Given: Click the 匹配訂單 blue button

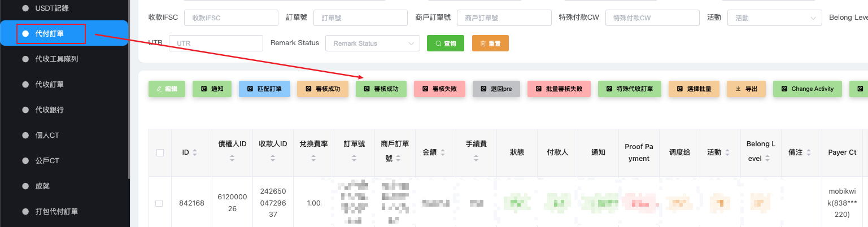Looking at the screenshot, I should click(264, 89).
